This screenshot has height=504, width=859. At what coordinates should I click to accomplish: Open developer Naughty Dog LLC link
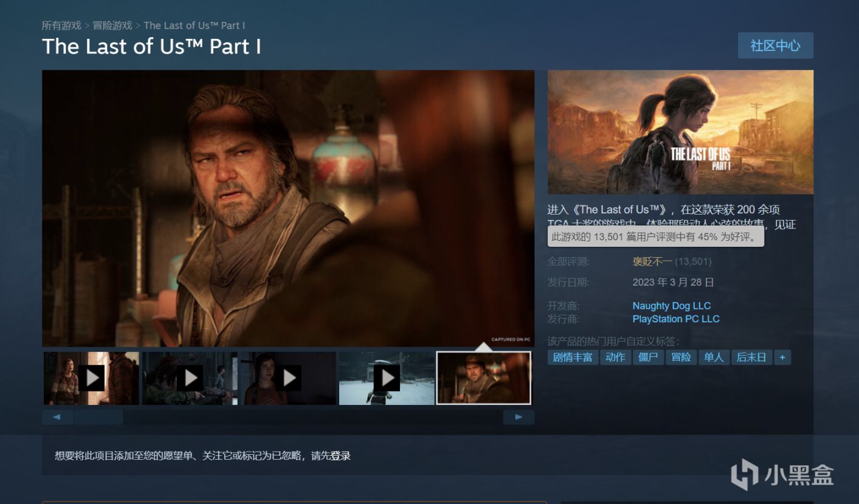[672, 306]
